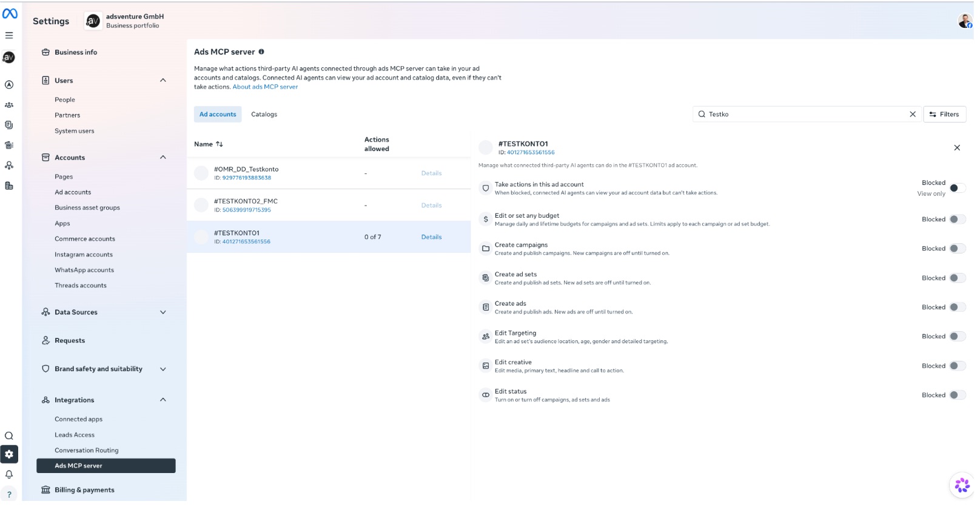980x507 pixels.
Task: Clear the Testko search text with the X
Action: click(x=913, y=114)
